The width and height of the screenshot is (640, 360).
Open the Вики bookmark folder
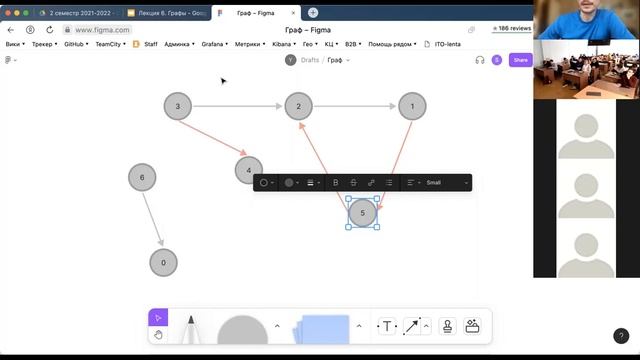pyautogui.click(x=15, y=44)
